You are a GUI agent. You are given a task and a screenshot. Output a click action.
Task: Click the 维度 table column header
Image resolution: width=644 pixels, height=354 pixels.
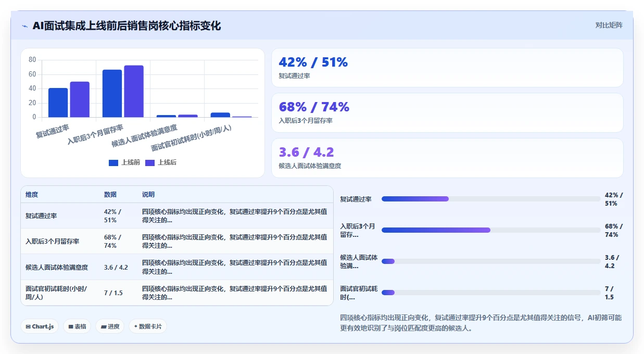pos(32,195)
